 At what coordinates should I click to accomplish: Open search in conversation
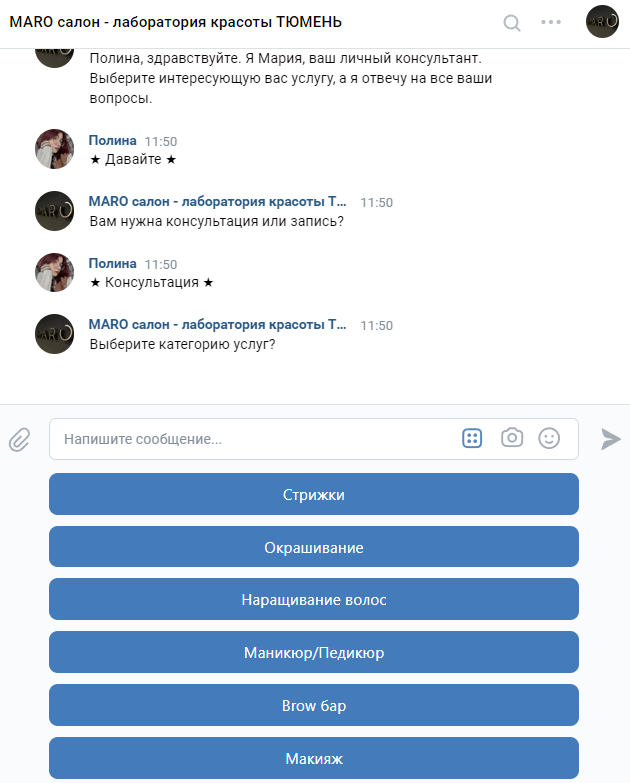512,23
